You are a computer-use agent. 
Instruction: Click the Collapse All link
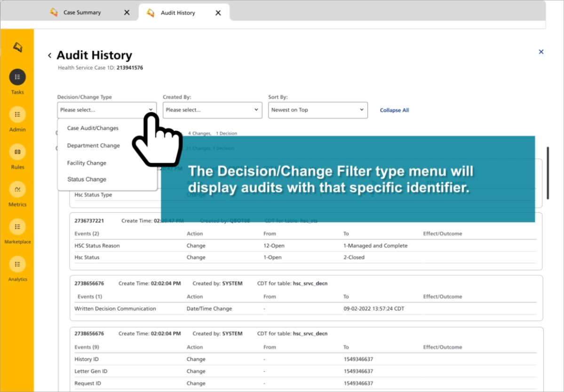[394, 110]
